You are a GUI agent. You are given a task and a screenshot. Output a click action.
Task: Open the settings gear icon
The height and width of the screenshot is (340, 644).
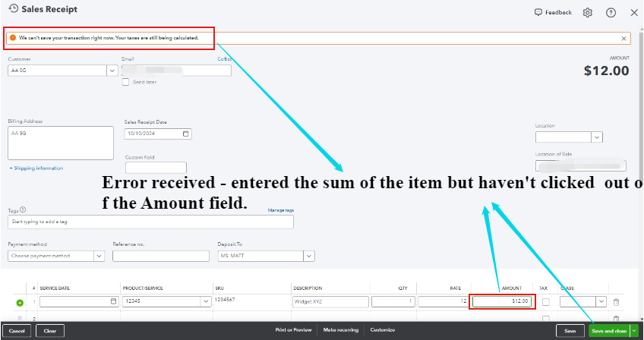coord(588,13)
